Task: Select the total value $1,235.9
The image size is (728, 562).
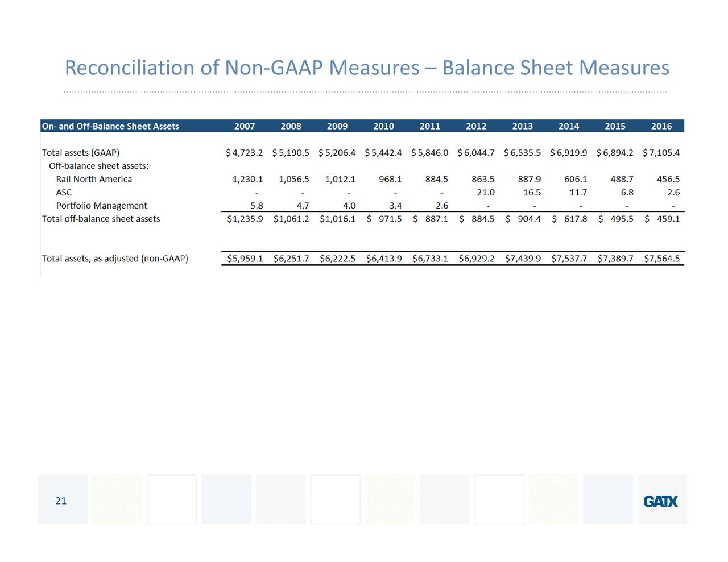Action: coord(245,219)
